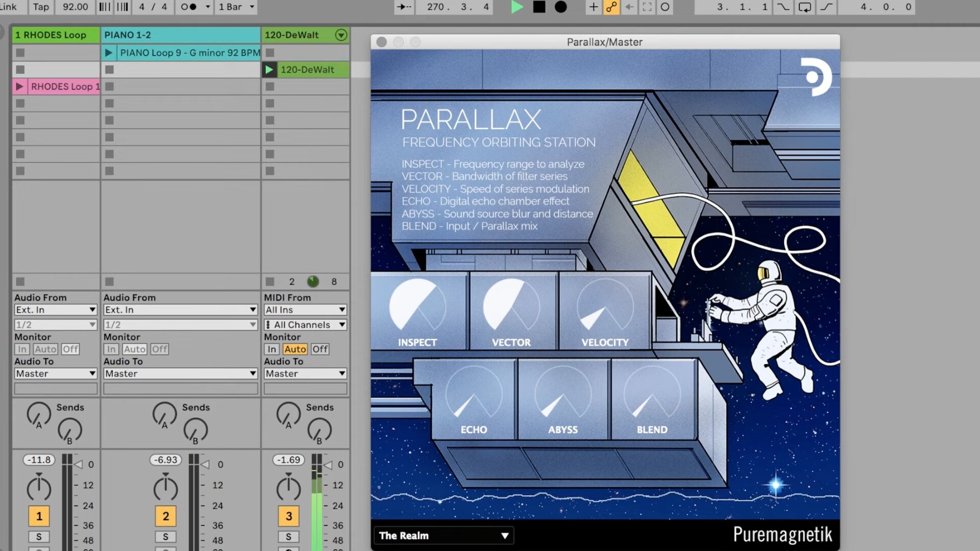Open PIANO track Audio To Master dropdown
Screen dimensions: 980x551
click(x=180, y=373)
